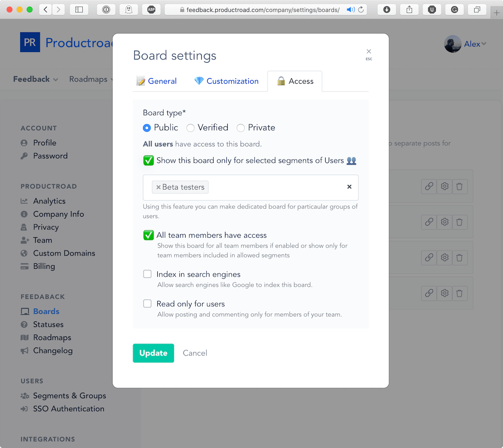
Task: Select the Public board type
Action: (147, 128)
